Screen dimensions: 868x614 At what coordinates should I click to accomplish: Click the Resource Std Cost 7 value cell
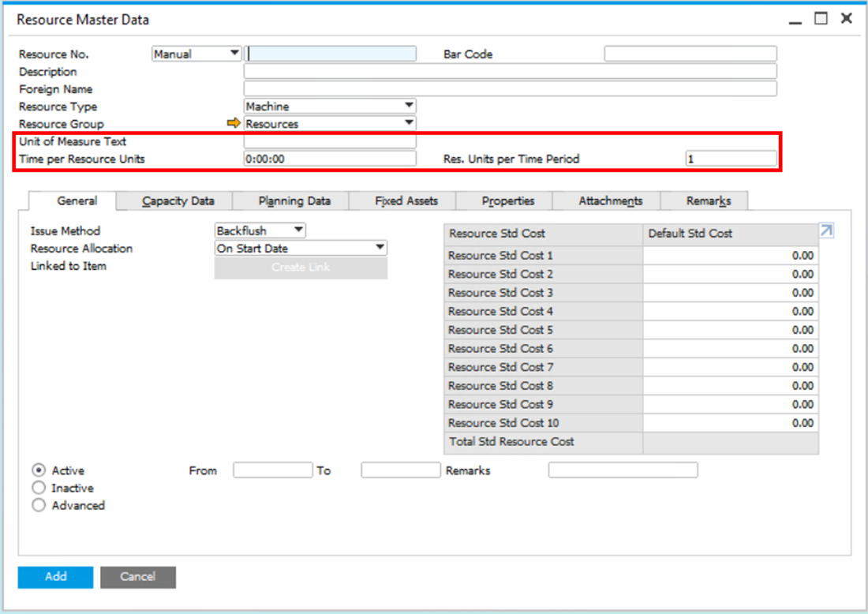click(730, 367)
